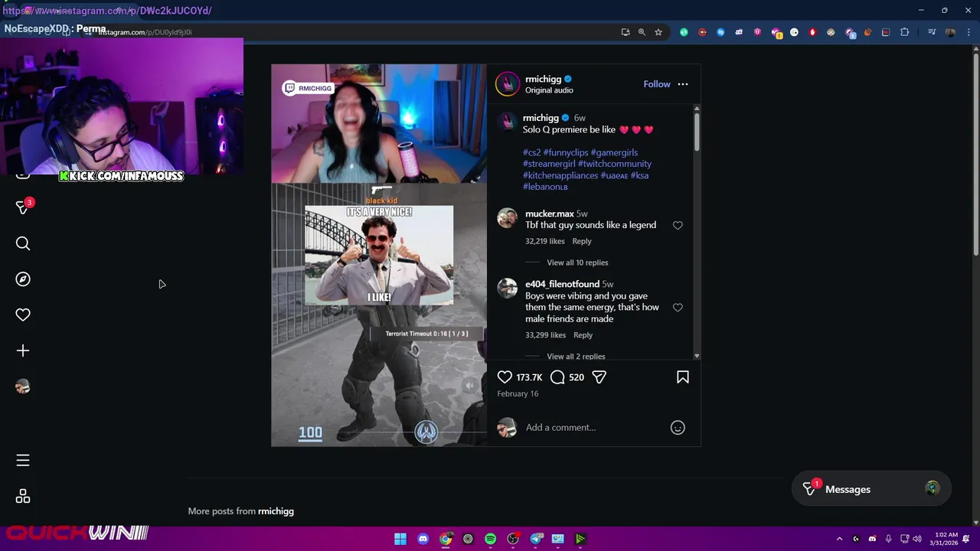Image resolution: width=980 pixels, height=551 pixels.
Task: Open Spotify from the taskbar
Action: coord(490,539)
